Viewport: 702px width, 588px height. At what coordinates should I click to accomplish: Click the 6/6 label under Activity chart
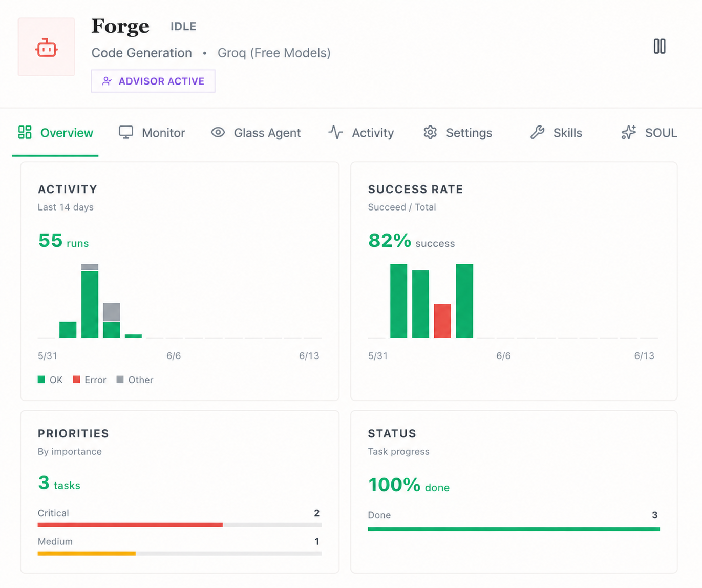174,355
